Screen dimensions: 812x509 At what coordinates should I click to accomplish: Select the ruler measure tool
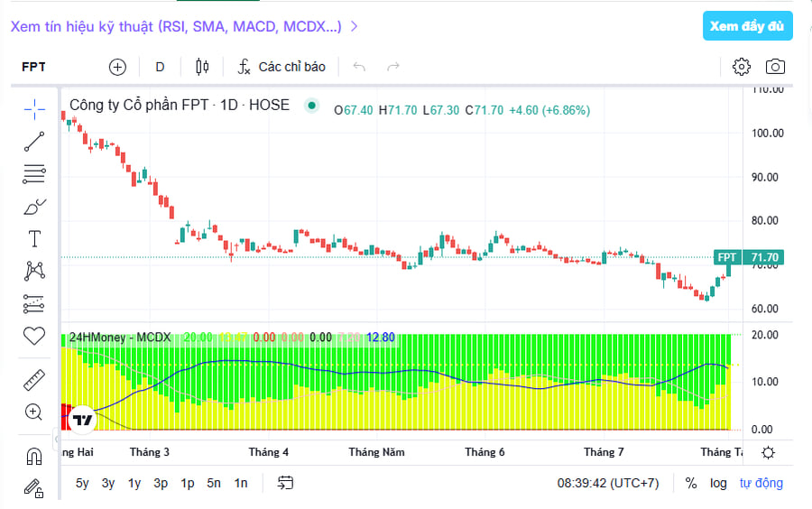(34, 380)
